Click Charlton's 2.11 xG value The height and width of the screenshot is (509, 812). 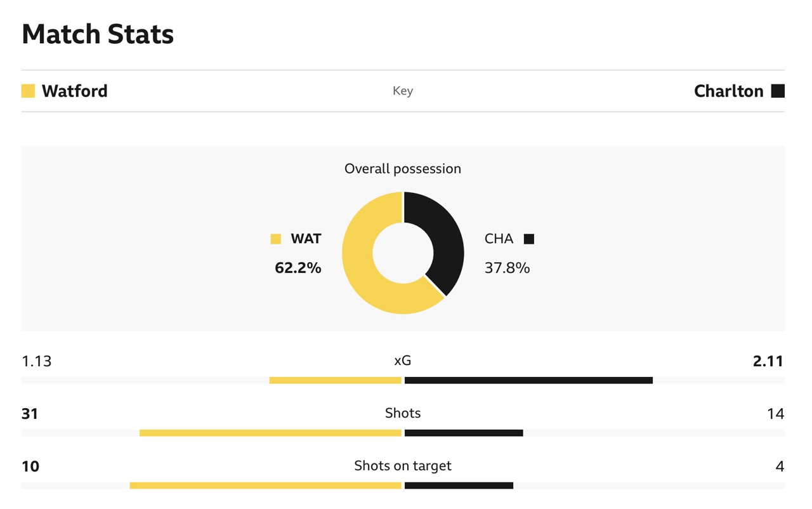coord(768,361)
